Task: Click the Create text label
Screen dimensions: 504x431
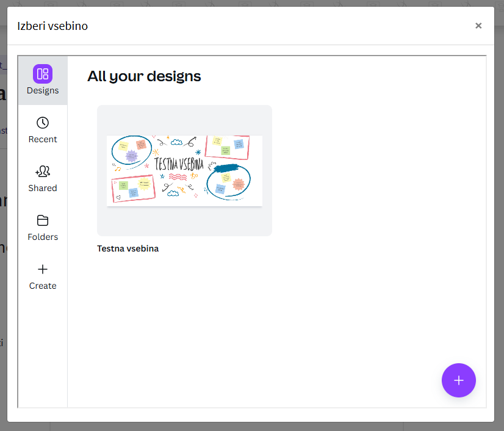Action: [43, 286]
